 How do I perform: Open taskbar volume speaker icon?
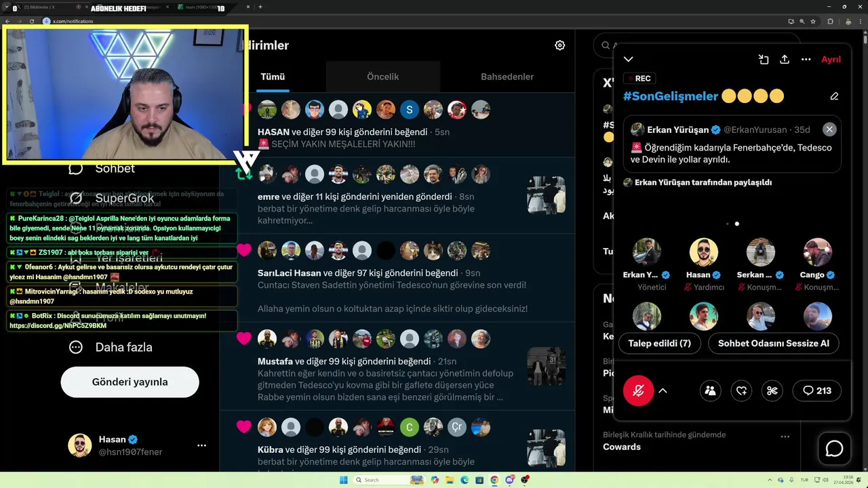click(826, 480)
